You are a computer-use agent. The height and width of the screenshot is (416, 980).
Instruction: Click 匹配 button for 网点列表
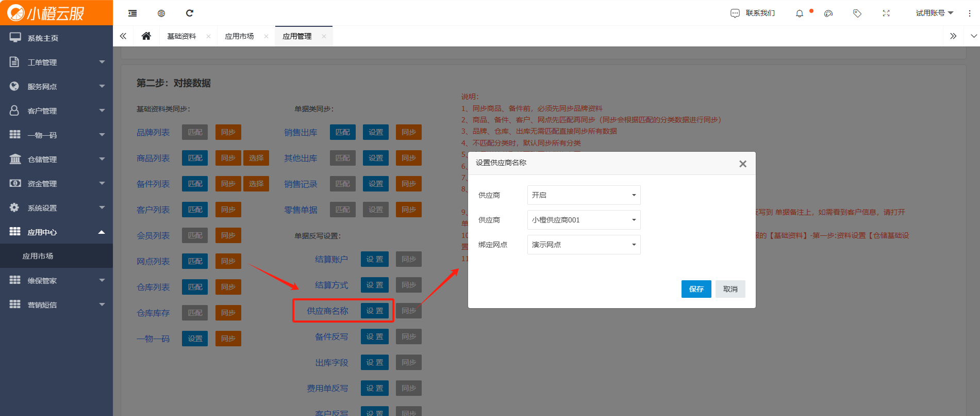195,261
